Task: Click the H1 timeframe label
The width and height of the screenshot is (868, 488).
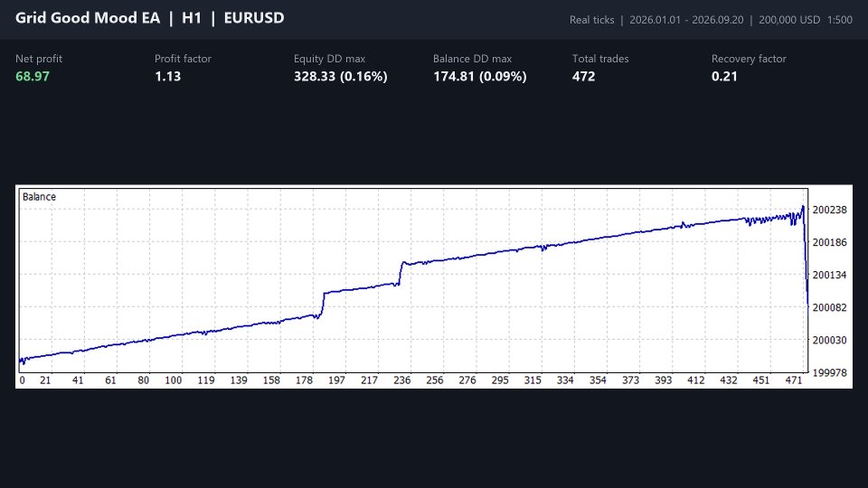Action: pyautogui.click(x=192, y=18)
